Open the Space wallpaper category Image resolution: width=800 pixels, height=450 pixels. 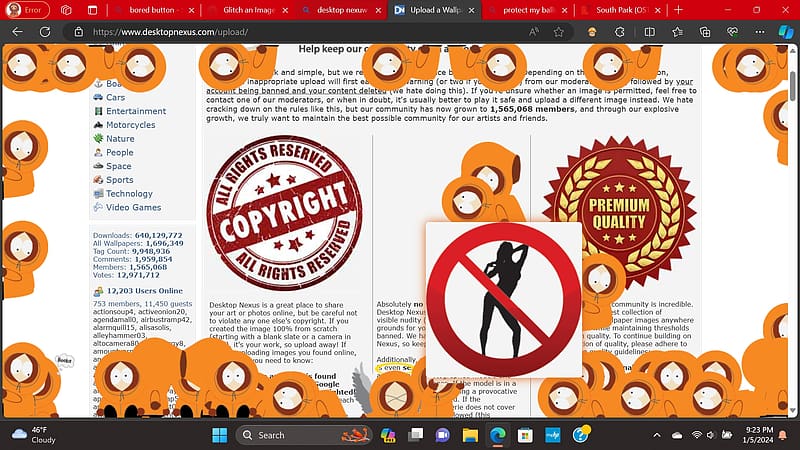coord(118,166)
